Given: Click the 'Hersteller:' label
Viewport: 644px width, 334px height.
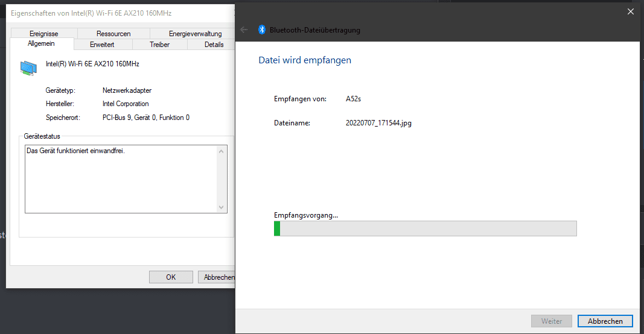Looking at the screenshot, I should 60,104.
